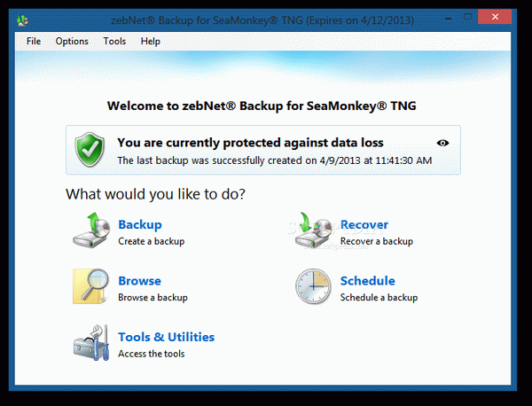Open the File menu

(34, 42)
